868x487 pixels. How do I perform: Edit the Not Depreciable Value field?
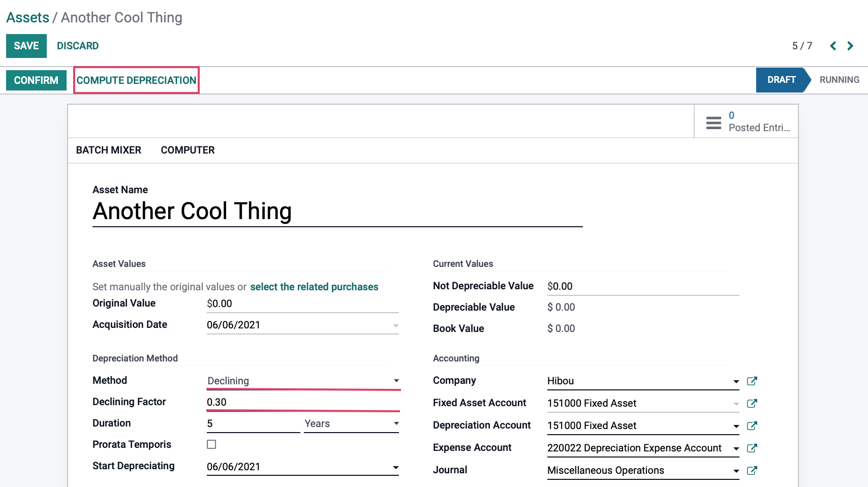pos(643,286)
